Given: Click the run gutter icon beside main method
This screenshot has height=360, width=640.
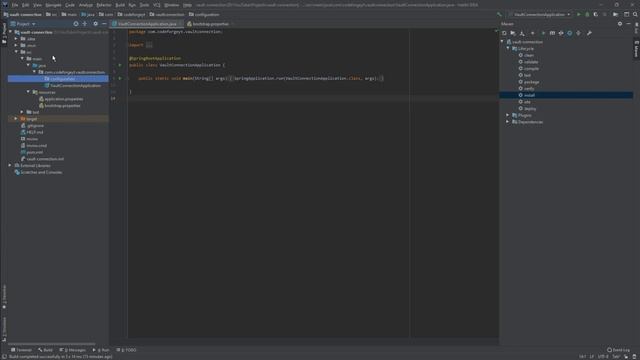Looking at the screenshot, I should [x=120, y=78].
